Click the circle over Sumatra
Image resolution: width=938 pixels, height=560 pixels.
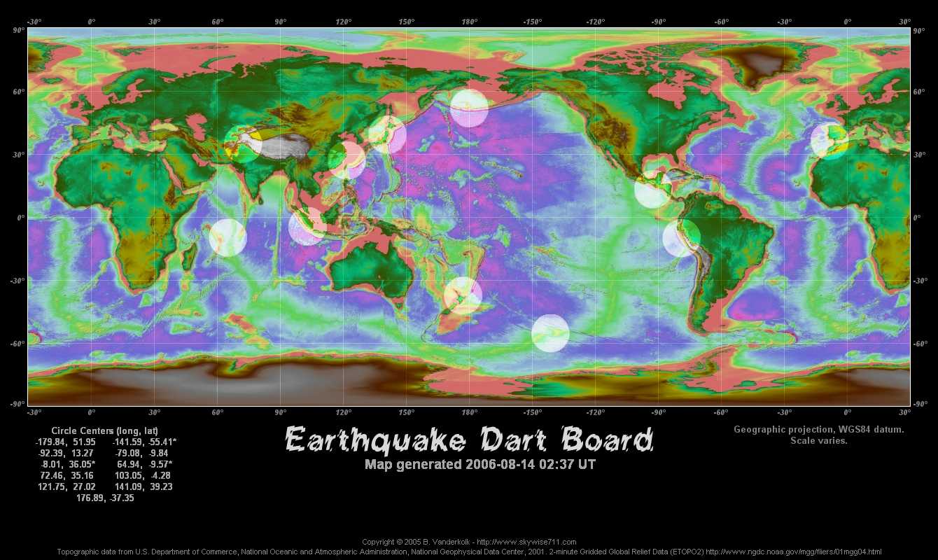coord(307,226)
